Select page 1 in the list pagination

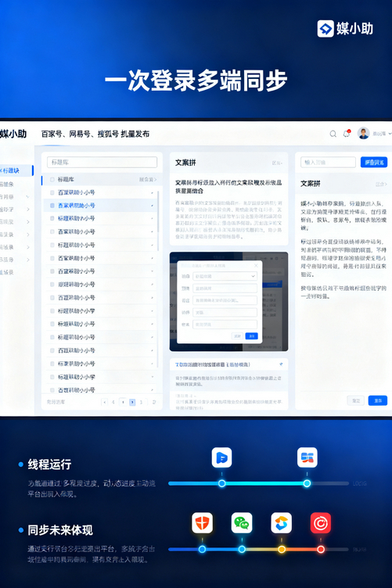tap(123, 402)
